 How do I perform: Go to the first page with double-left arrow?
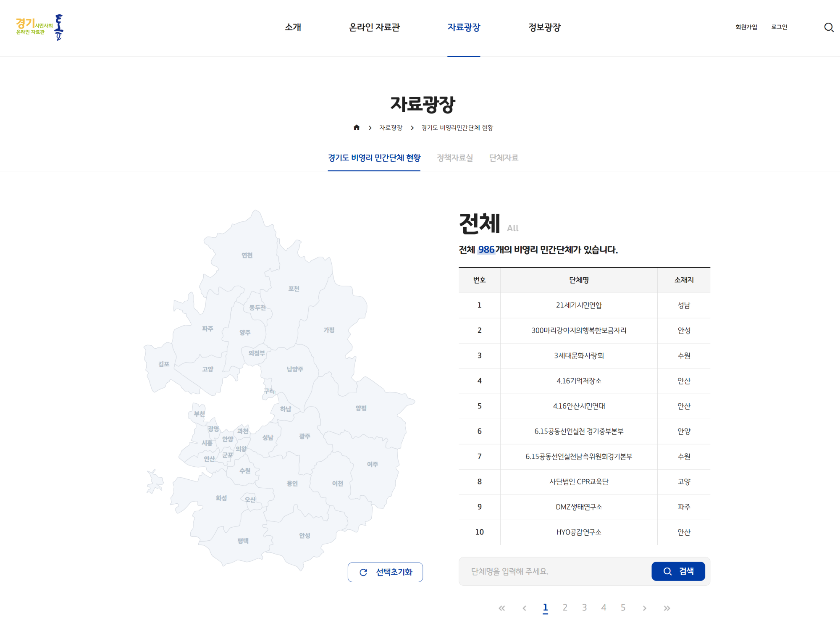(501, 608)
